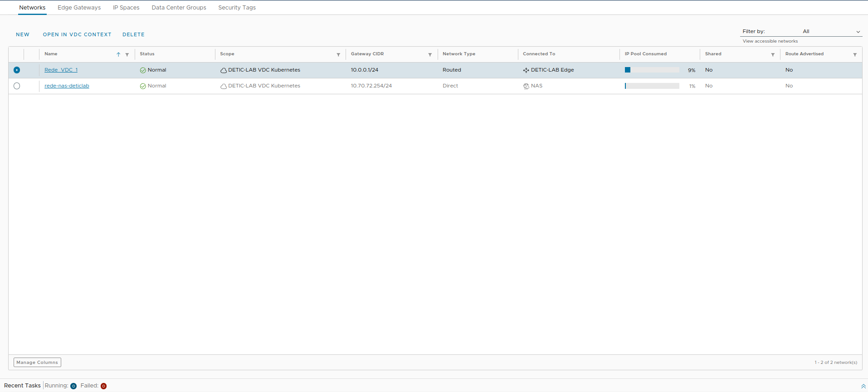This screenshot has height=392, width=868.
Task: Open the IP Spaces tab
Action: point(126,8)
